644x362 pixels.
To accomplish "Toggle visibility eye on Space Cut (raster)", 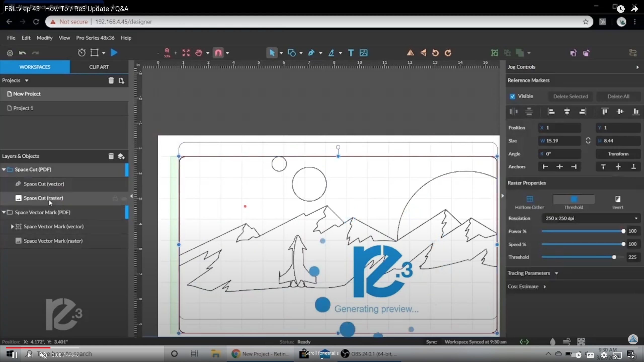I will coord(124,199).
